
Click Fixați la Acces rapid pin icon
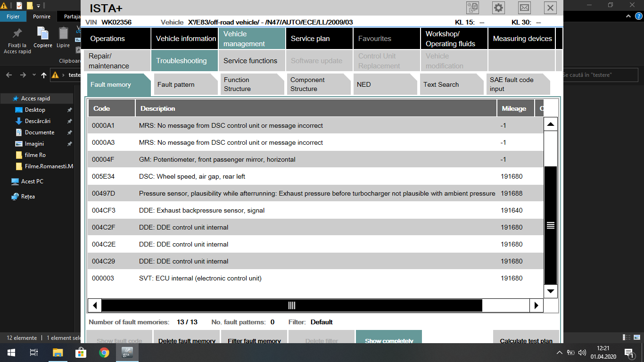(x=17, y=33)
